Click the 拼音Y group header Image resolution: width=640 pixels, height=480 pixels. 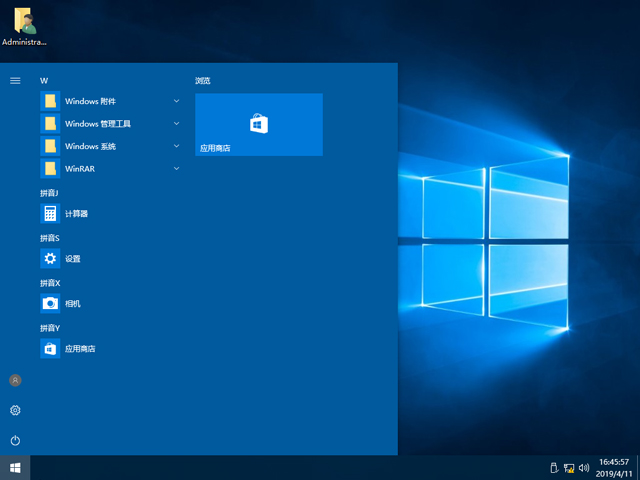pyautogui.click(x=50, y=328)
